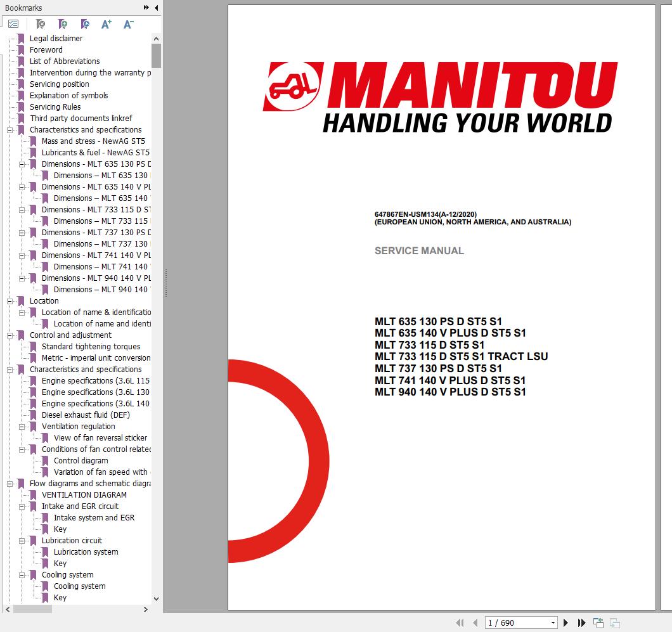Click the previous view icon
Image resolution: width=672 pixels, height=632 pixels.
tap(598, 622)
